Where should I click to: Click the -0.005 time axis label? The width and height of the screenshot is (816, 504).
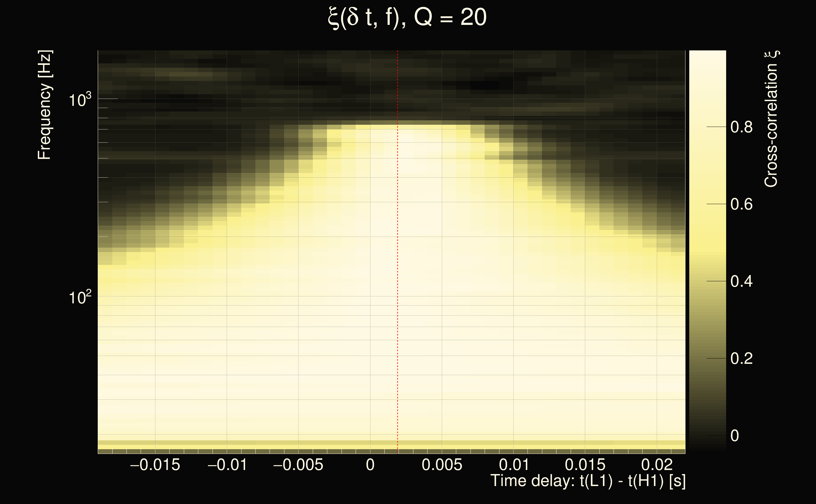pos(298,465)
